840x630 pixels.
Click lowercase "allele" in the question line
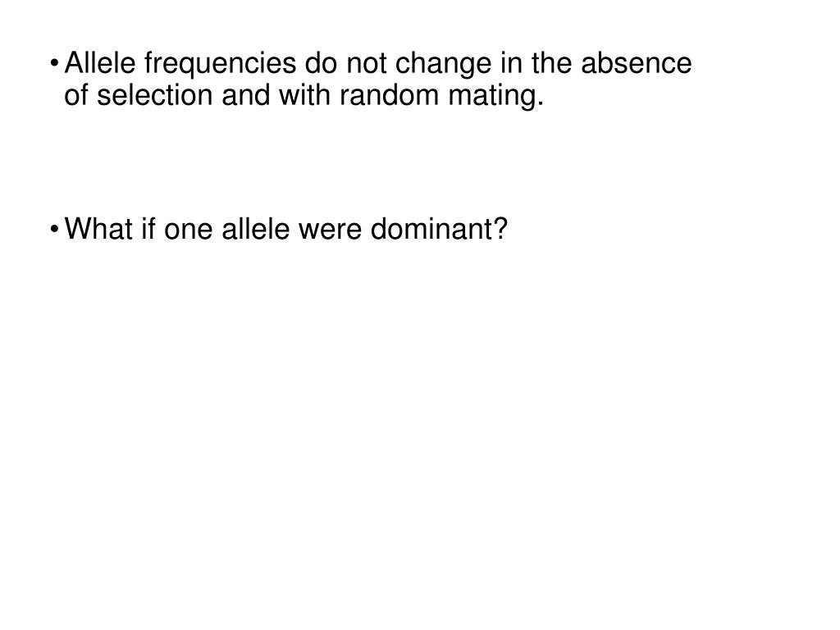coord(256,229)
